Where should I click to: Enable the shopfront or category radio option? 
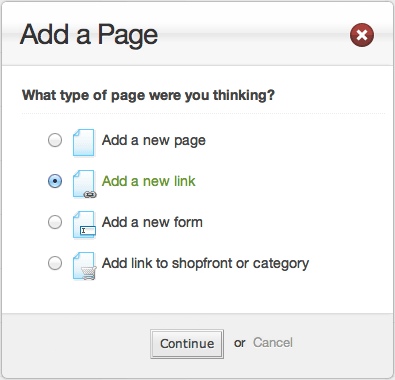55,263
